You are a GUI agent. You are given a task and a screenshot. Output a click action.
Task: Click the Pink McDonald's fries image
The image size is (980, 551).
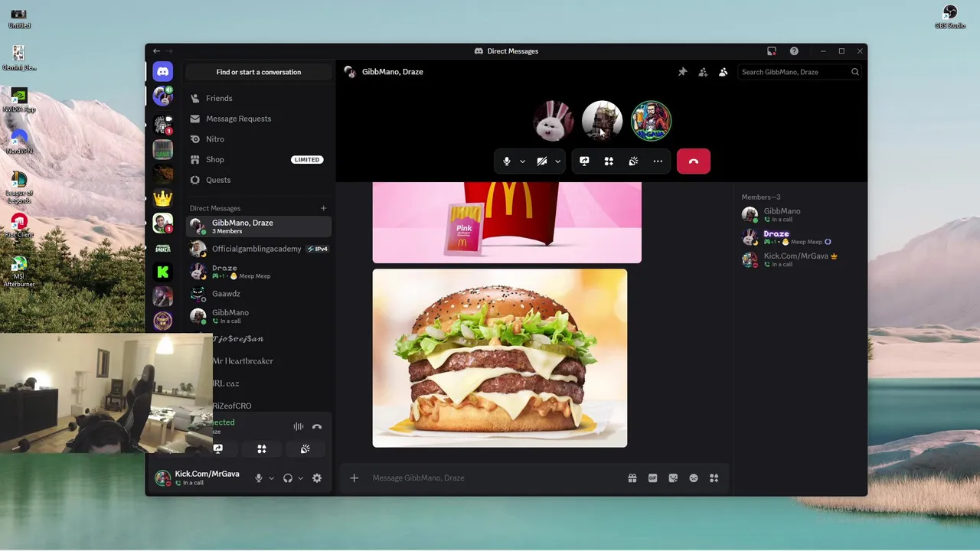507,223
